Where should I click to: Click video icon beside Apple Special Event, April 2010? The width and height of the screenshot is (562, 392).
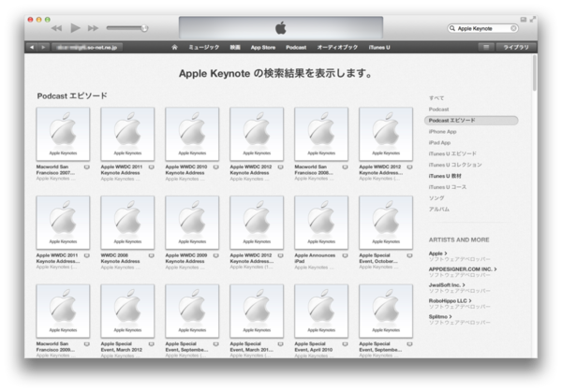point(345,344)
